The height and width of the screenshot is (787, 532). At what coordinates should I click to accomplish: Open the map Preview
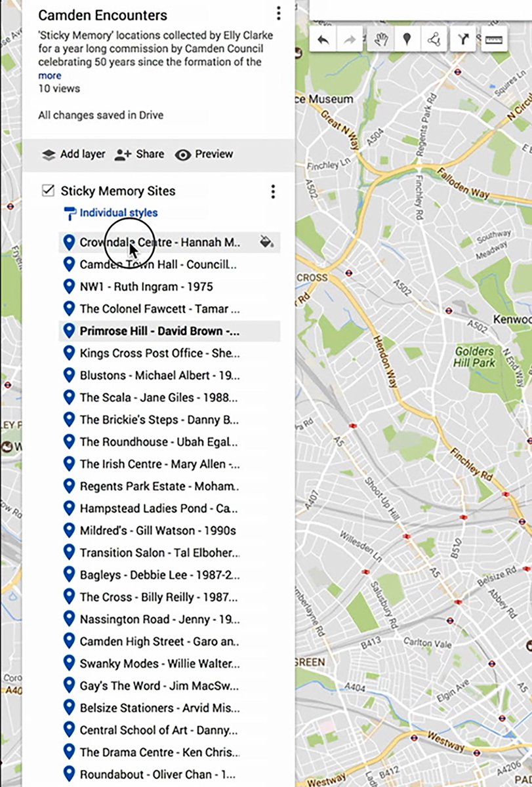204,154
